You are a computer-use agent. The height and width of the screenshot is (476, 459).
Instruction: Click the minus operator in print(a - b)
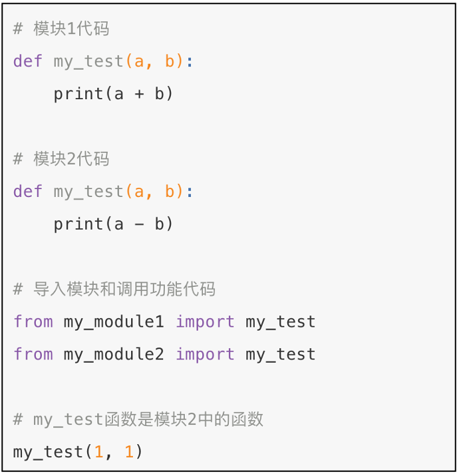click(x=139, y=224)
